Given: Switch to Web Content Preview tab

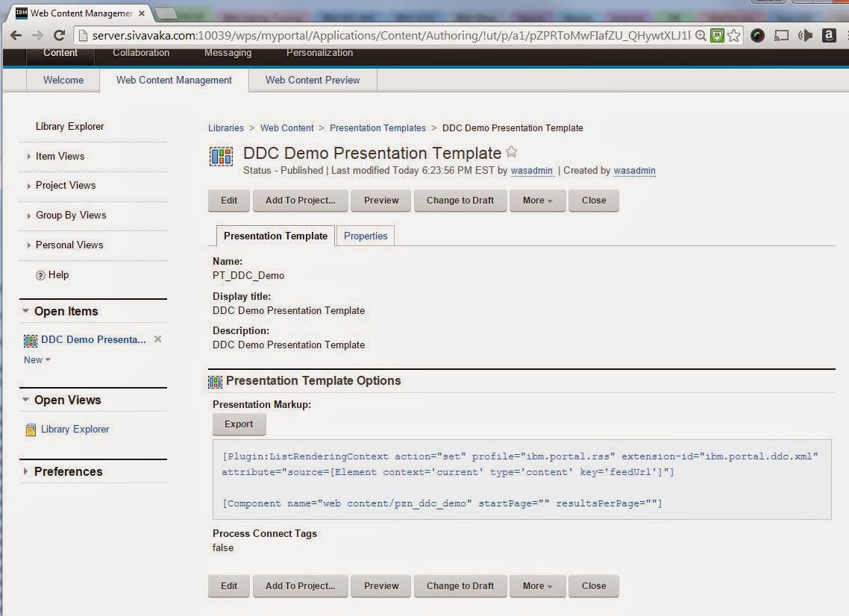Looking at the screenshot, I should 313,80.
